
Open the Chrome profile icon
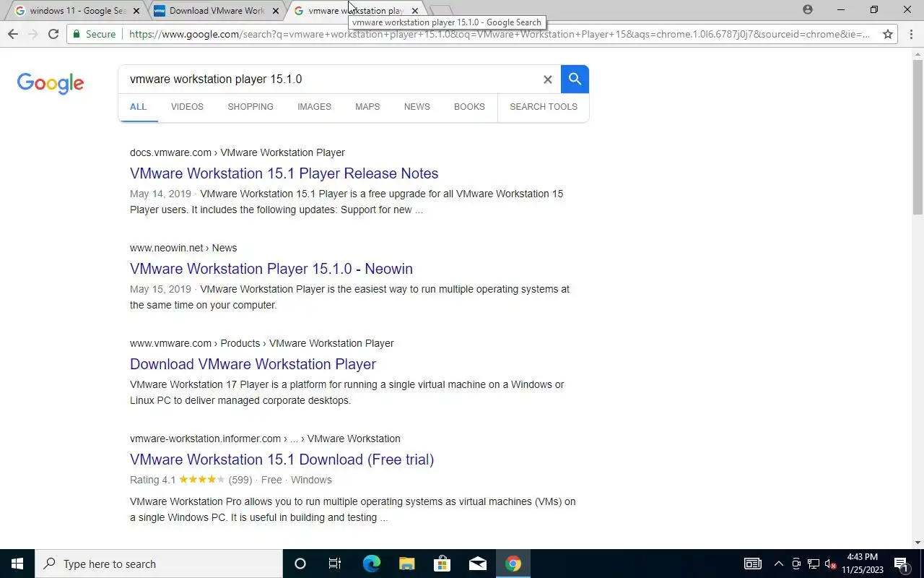click(807, 10)
